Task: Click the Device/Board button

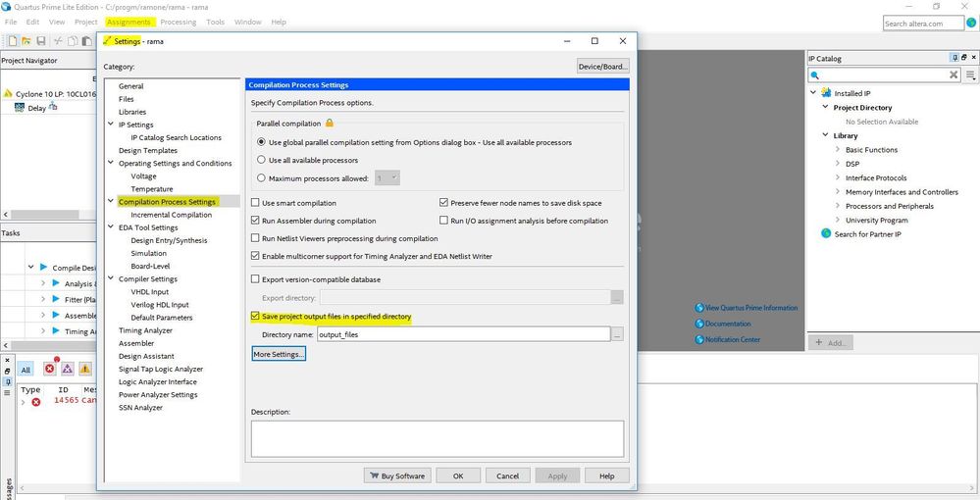Action: click(602, 67)
